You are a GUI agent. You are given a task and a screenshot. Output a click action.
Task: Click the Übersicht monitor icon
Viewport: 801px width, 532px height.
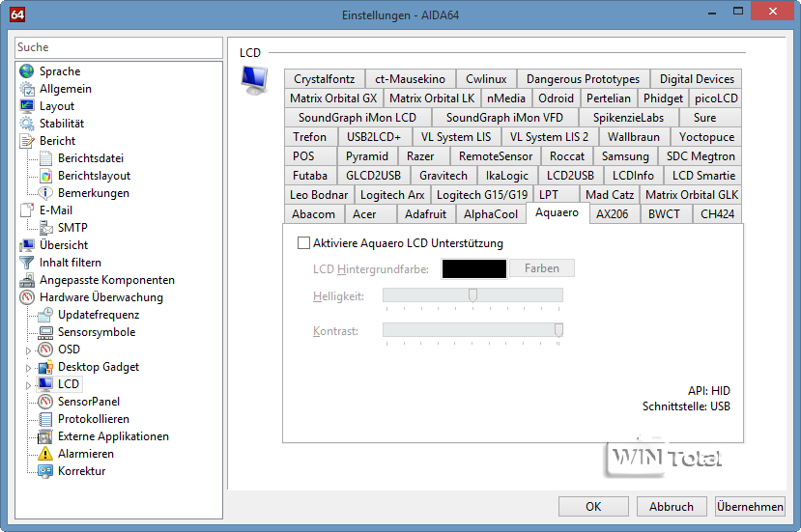[x=26, y=245]
